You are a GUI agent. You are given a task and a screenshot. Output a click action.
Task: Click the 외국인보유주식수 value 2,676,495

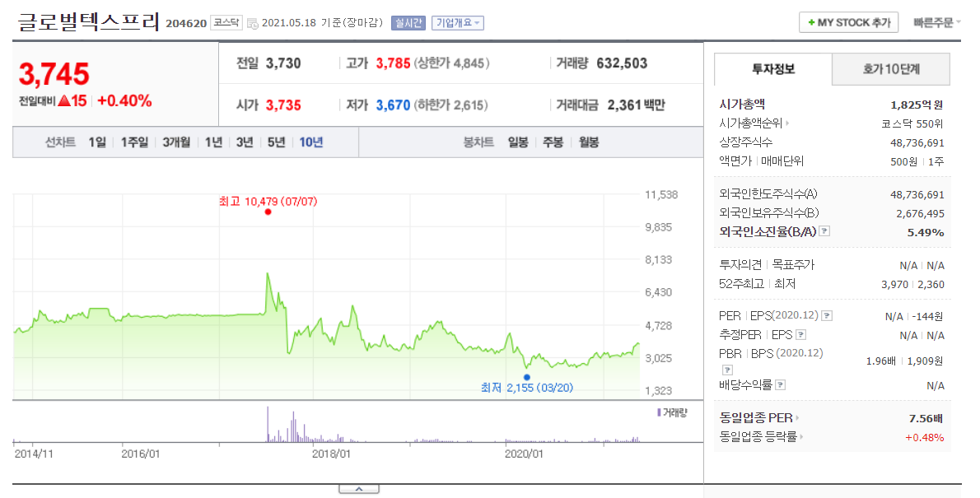click(x=920, y=214)
